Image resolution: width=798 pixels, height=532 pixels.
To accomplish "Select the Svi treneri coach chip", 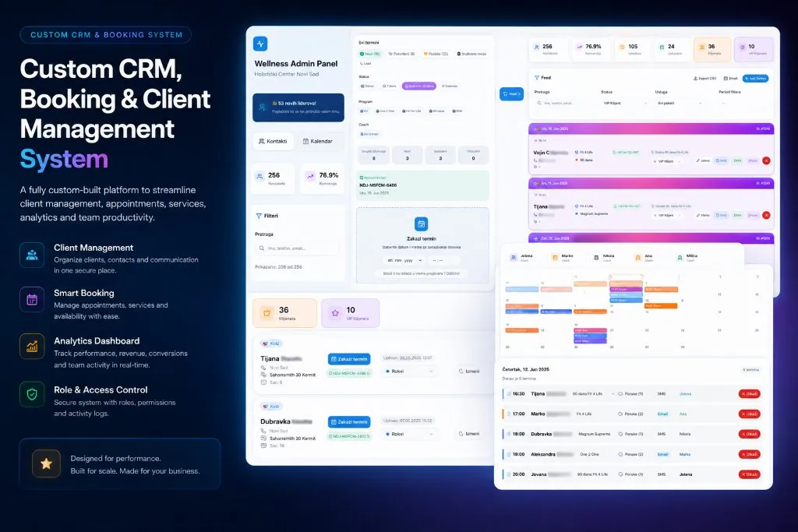I will click(369, 134).
